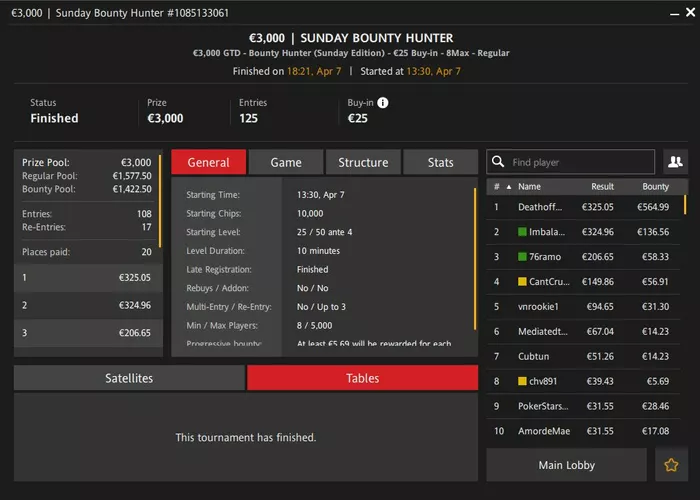Click the sort arrow beside # column
The width and height of the screenshot is (700, 500).
[508, 187]
